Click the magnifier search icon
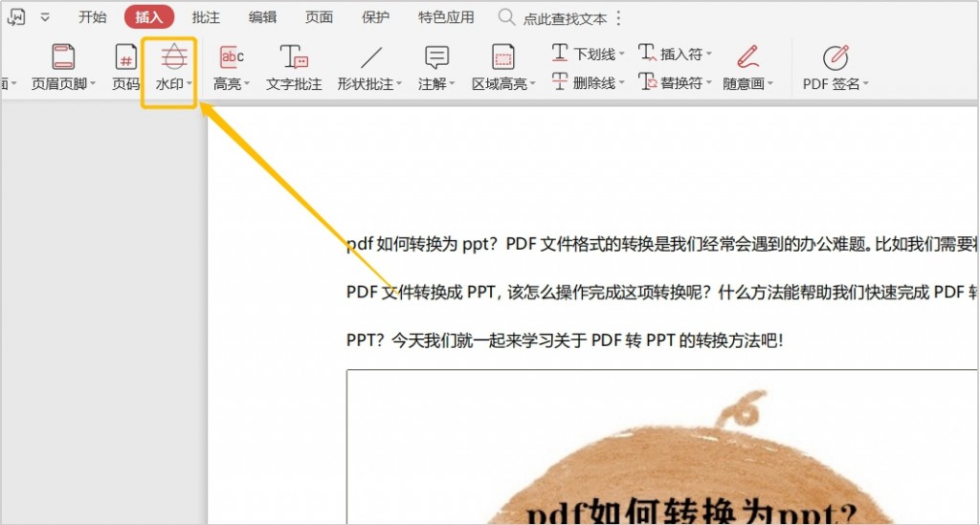 pyautogui.click(x=506, y=17)
